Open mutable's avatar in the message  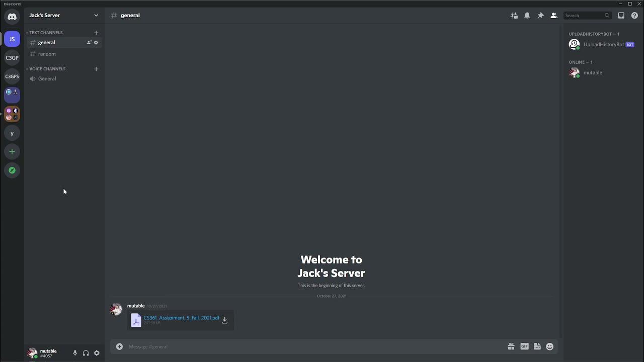[x=116, y=309]
